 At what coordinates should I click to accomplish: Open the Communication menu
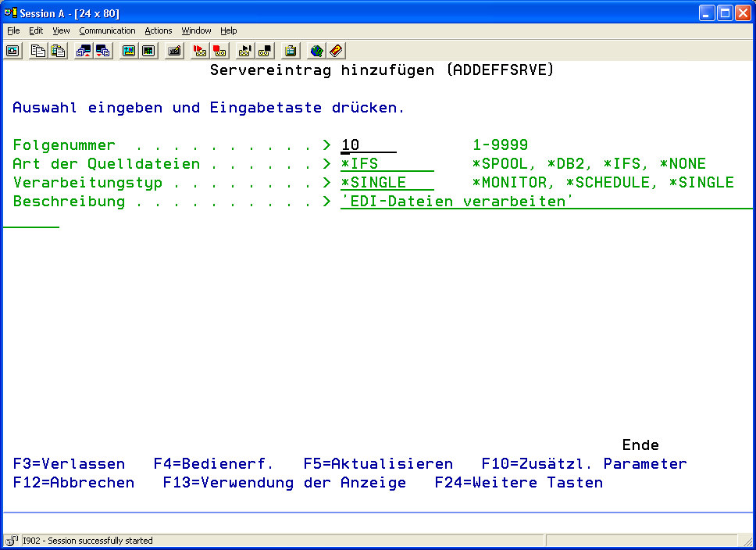pyautogui.click(x=107, y=30)
